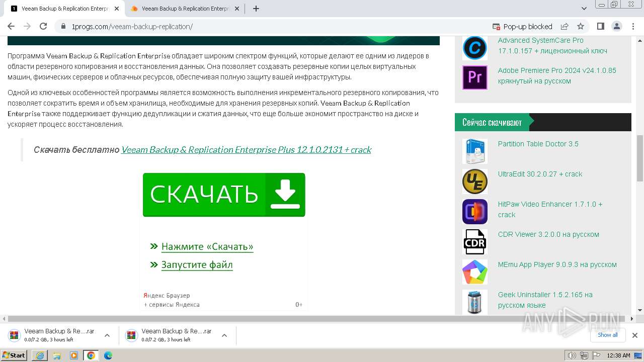Expand the tab search dropdown arrow
The height and width of the screenshot is (362, 644).
coord(584,9)
